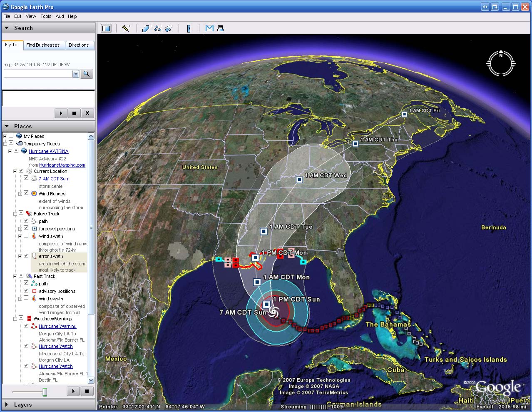
Task: Click the Print toolbar icon
Action: click(x=220, y=28)
